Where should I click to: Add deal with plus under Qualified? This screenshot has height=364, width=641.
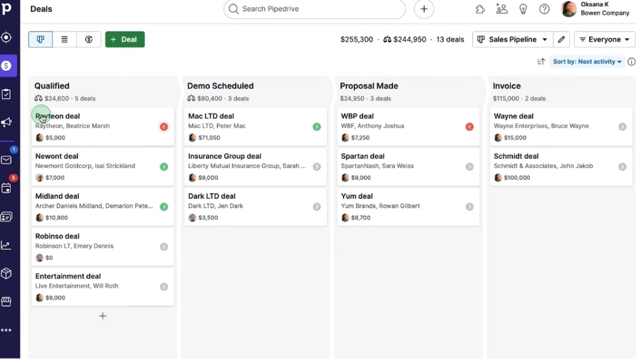click(103, 316)
